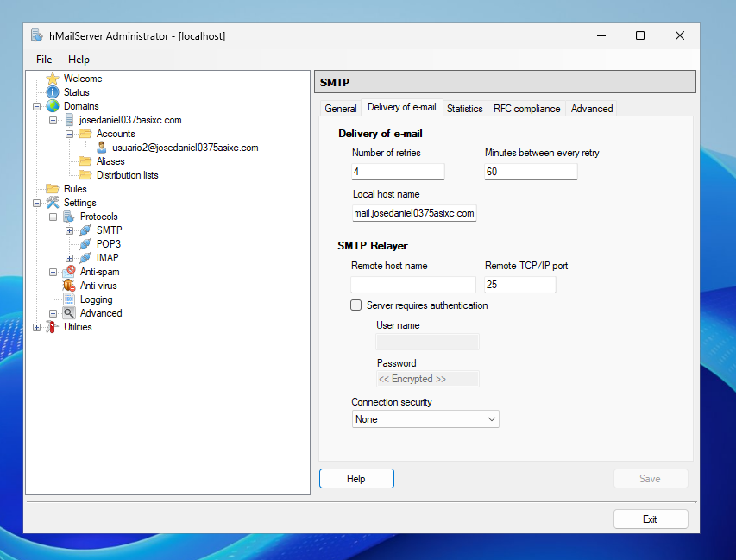Expand the Advanced settings node
The image size is (736, 560).
[53, 313]
